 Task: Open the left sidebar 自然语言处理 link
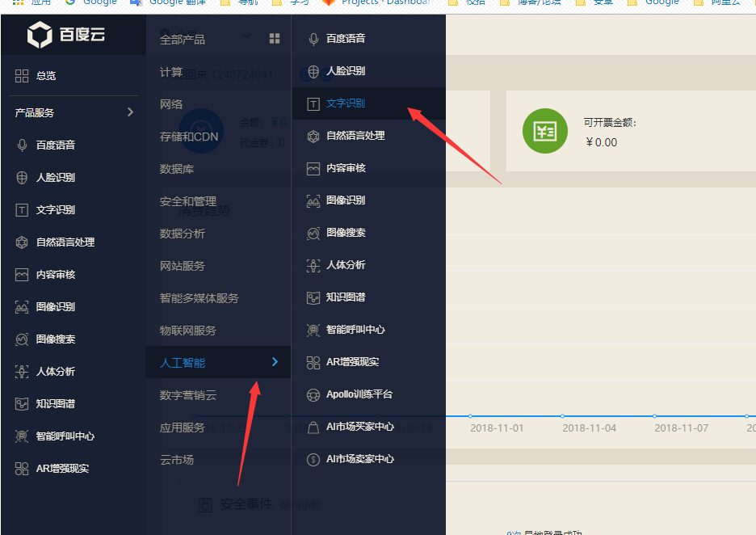pos(65,242)
